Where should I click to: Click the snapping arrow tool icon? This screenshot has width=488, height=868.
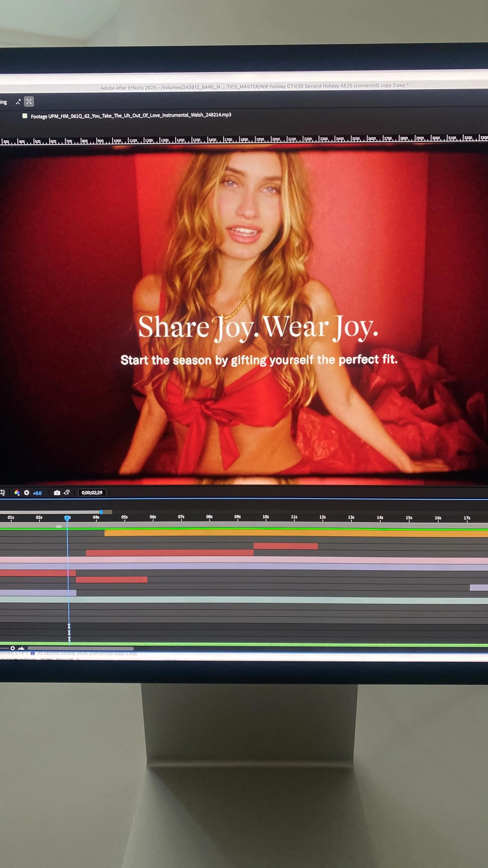click(x=18, y=102)
